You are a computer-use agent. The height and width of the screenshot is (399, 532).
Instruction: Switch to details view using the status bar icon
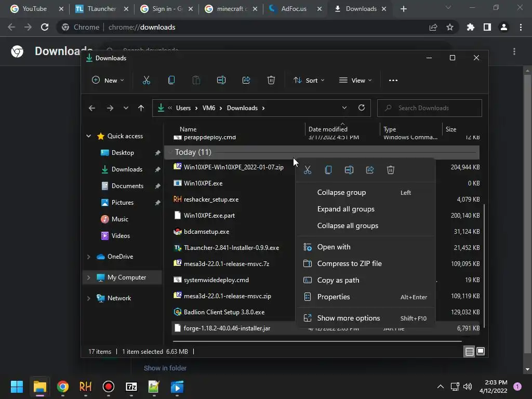point(469,352)
